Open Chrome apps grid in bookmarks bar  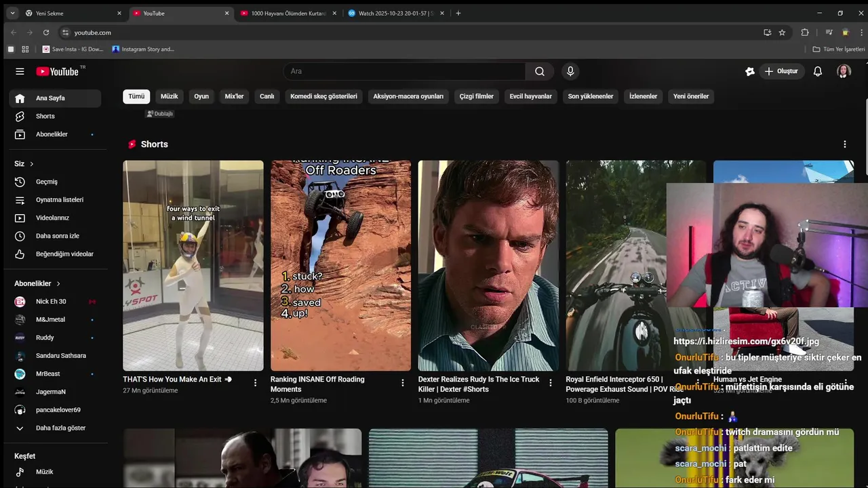point(25,49)
